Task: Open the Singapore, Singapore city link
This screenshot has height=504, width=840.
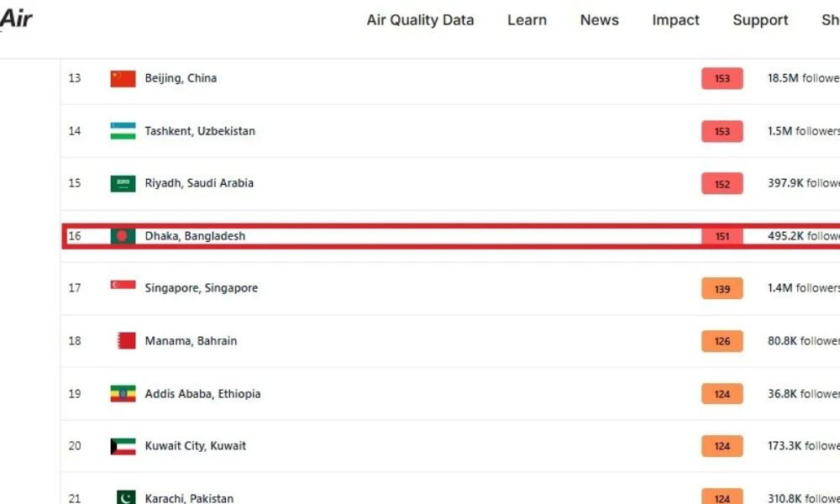Action: point(201,288)
